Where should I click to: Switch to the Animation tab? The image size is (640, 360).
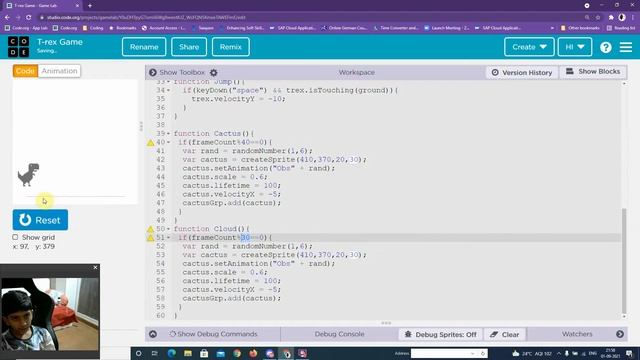(59, 71)
